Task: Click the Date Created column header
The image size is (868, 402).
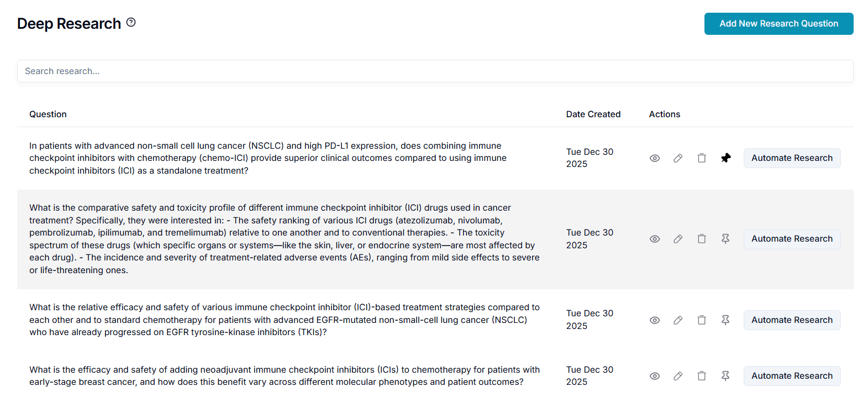Action: coord(593,114)
